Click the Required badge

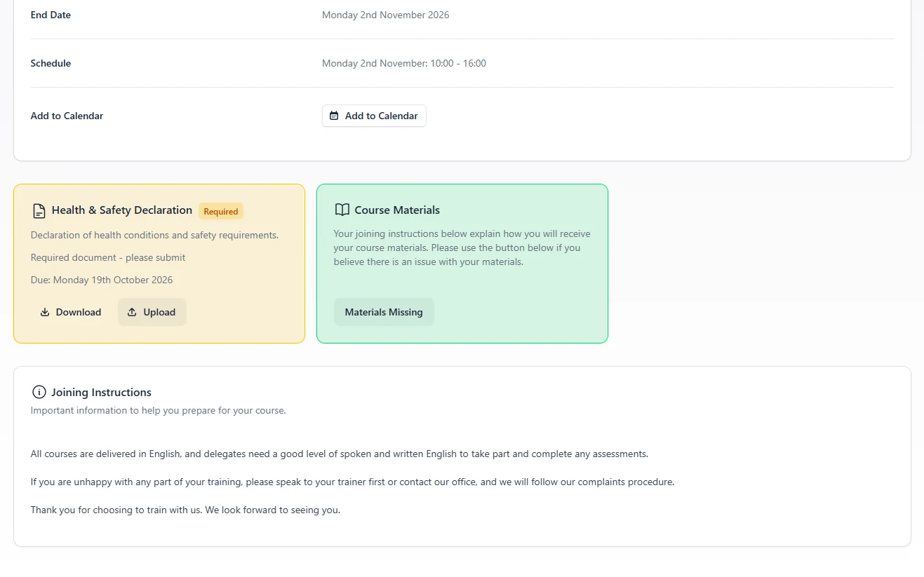(x=221, y=211)
